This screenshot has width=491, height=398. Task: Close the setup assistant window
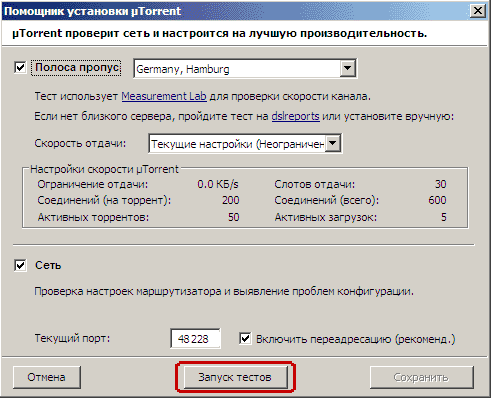point(477,11)
